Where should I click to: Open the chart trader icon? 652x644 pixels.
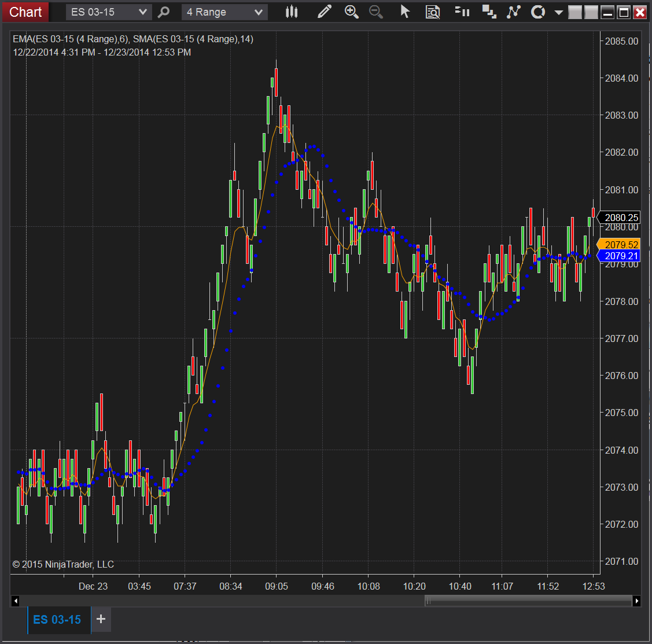462,12
